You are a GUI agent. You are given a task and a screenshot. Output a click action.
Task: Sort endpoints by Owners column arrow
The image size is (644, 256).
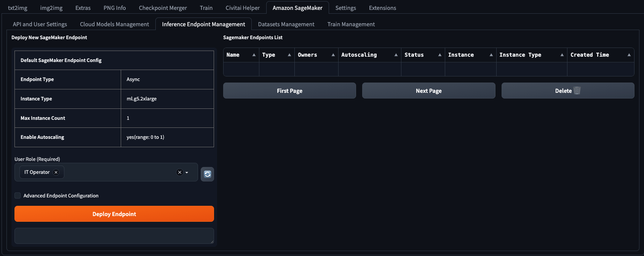[333, 55]
